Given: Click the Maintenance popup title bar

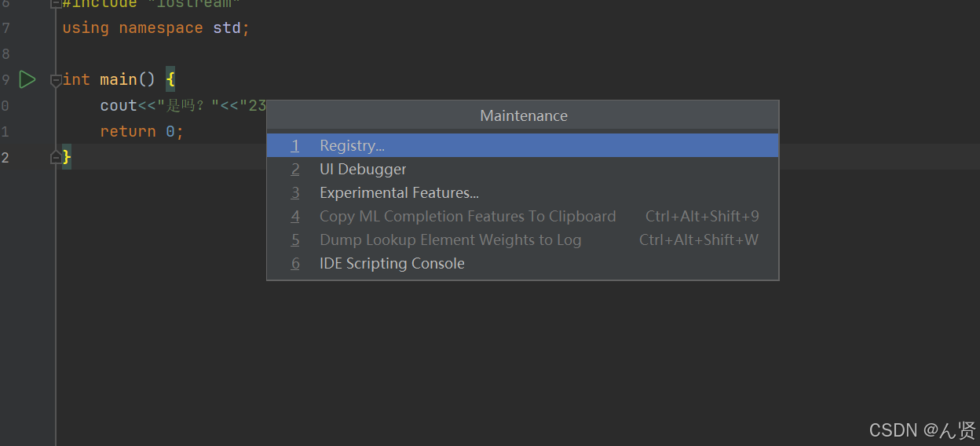Looking at the screenshot, I should 523,116.
